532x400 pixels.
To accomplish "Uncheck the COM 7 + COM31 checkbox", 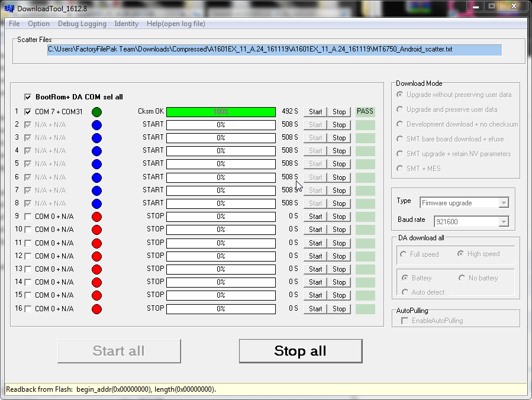I will (28, 112).
